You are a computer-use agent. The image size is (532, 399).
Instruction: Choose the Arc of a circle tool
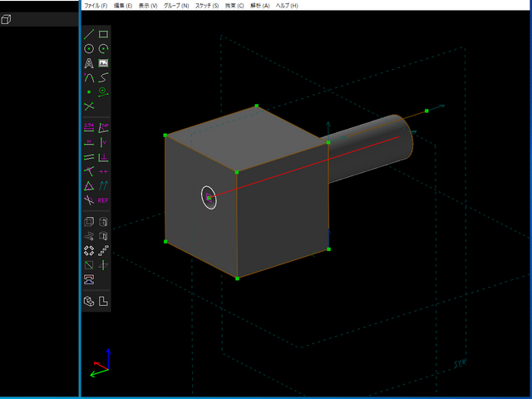tap(103, 49)
